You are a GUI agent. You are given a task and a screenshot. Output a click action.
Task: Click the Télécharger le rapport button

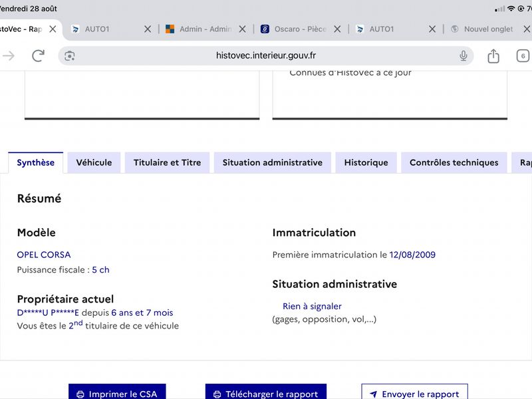point(265,392)
